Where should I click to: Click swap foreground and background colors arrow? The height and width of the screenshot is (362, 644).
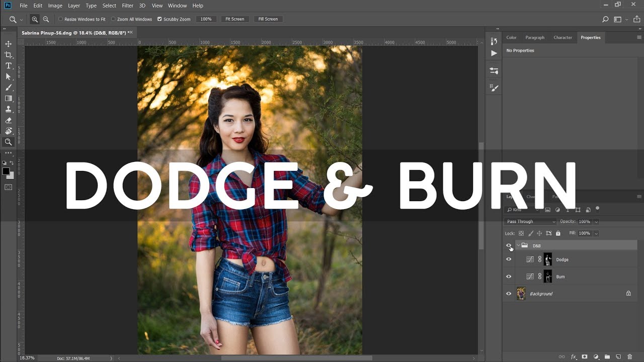[x=13, y=163]
